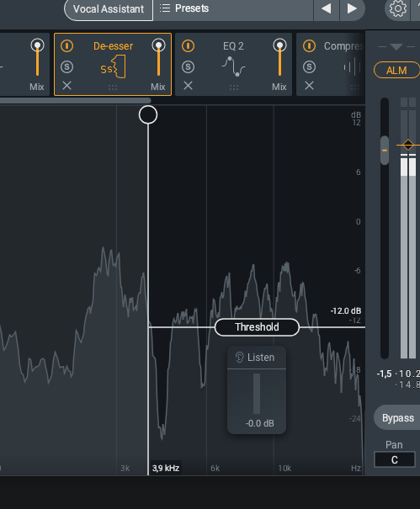Click the Bypass button
The image size is (420, 509).
[398, 418]
